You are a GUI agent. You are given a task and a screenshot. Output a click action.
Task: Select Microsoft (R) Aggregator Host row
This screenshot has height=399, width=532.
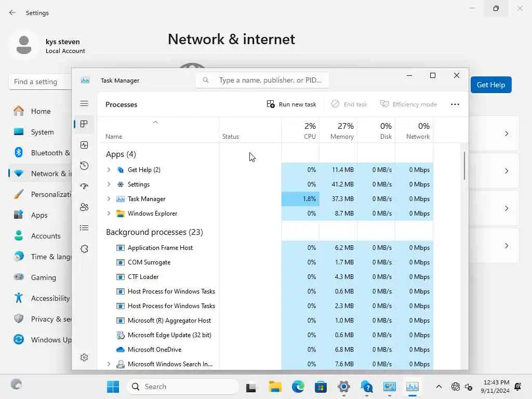click(266, 320)
